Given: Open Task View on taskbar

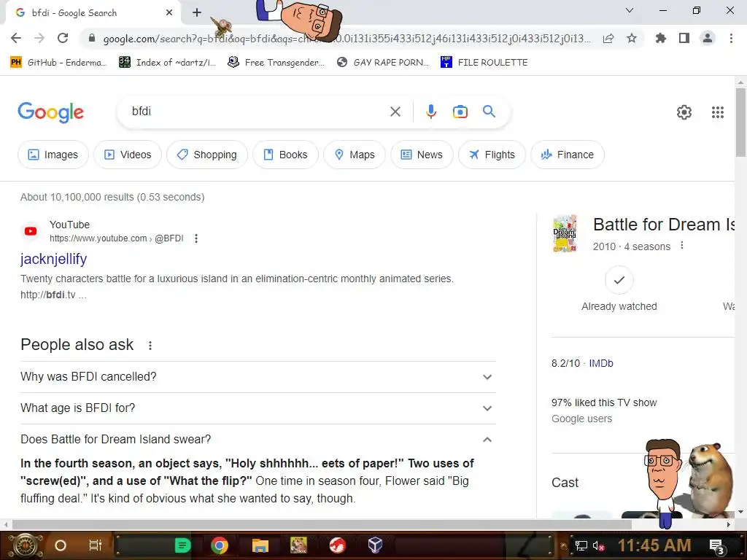Looking at the screenshot, I should click(96, 545).
